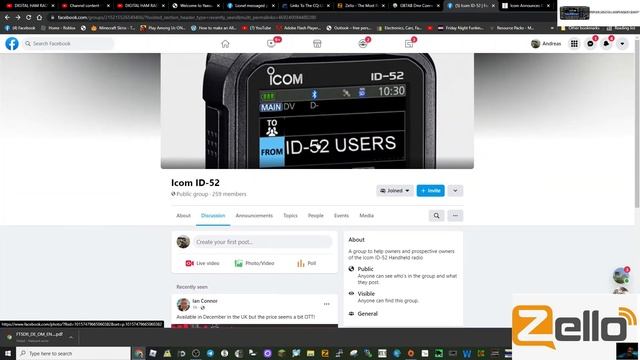Viewport: 640px width, 360px height.
Task: Open the Friday Night Funkin bookmark
Action: [x=461, y=28]
